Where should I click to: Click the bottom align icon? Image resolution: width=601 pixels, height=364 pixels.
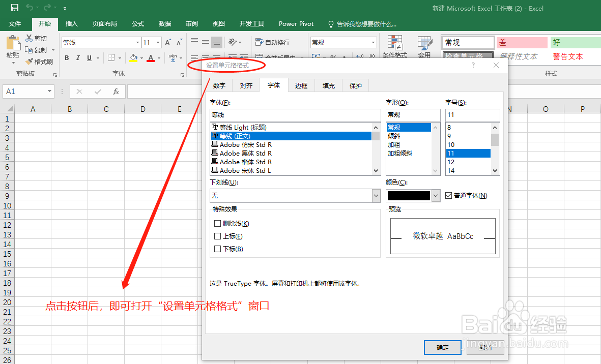pyautogui.click(x=217, y=43)
